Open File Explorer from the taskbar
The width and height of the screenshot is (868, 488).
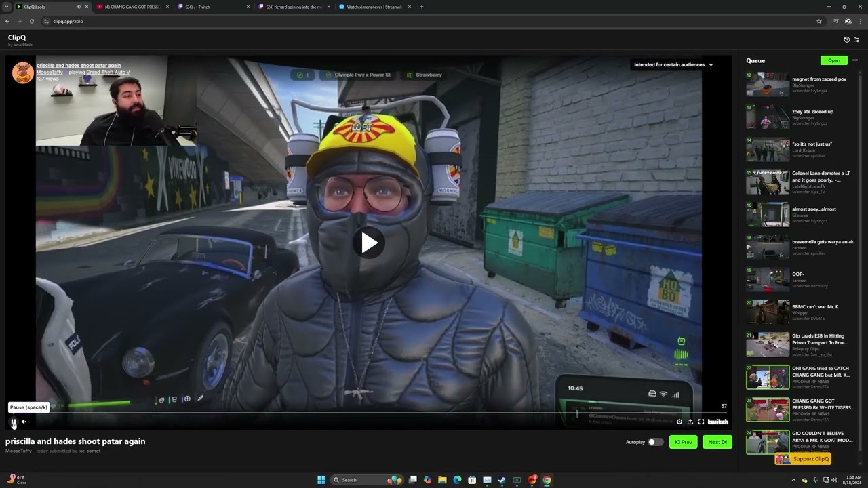(442, 480)
